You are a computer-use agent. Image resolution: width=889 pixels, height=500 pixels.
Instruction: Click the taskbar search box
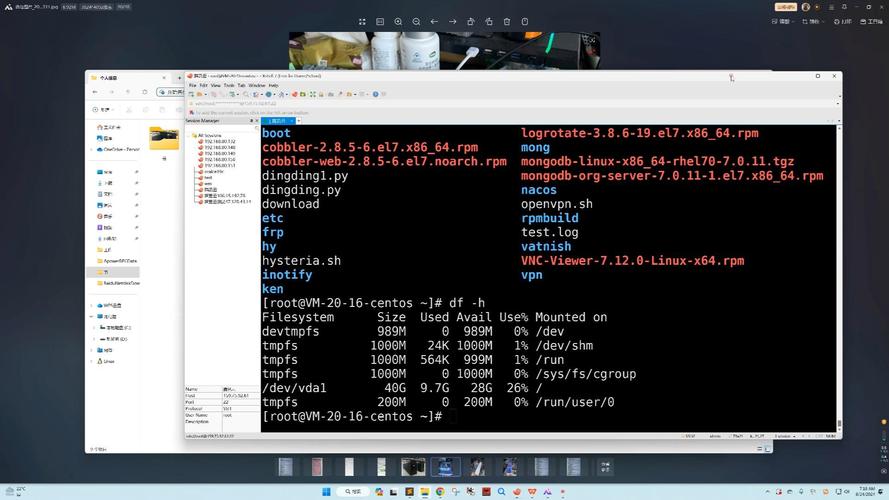354,491
